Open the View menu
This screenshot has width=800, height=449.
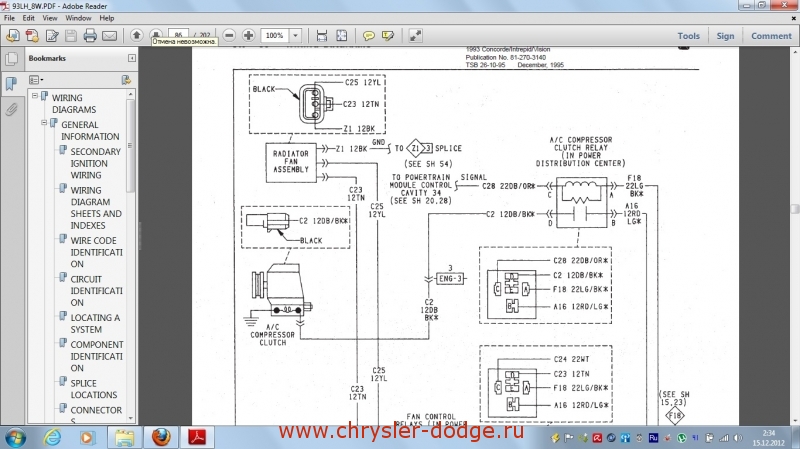point(49,18)
